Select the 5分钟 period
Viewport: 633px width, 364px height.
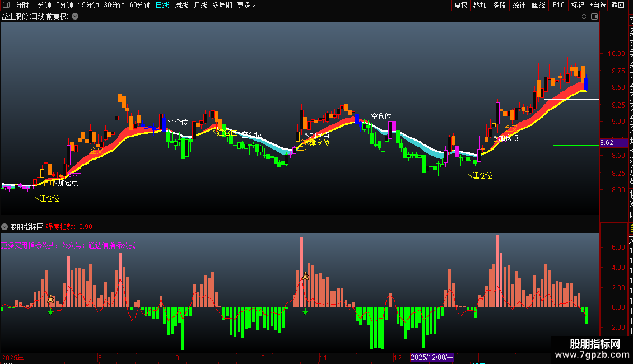(64, 5)
